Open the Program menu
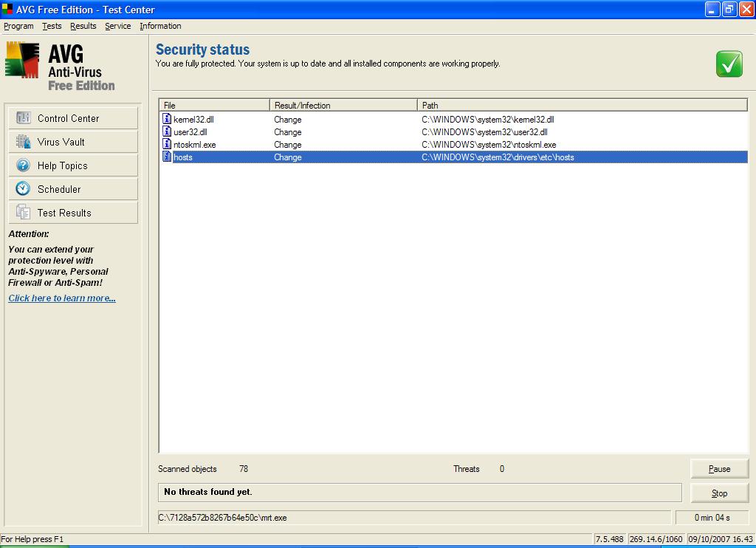 18,26
